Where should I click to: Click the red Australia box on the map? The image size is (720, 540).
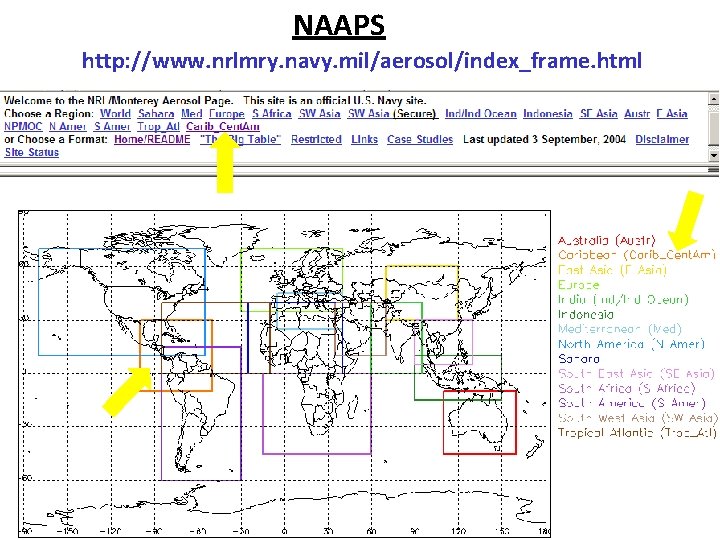pyautogui.click(x=479, y=422)
